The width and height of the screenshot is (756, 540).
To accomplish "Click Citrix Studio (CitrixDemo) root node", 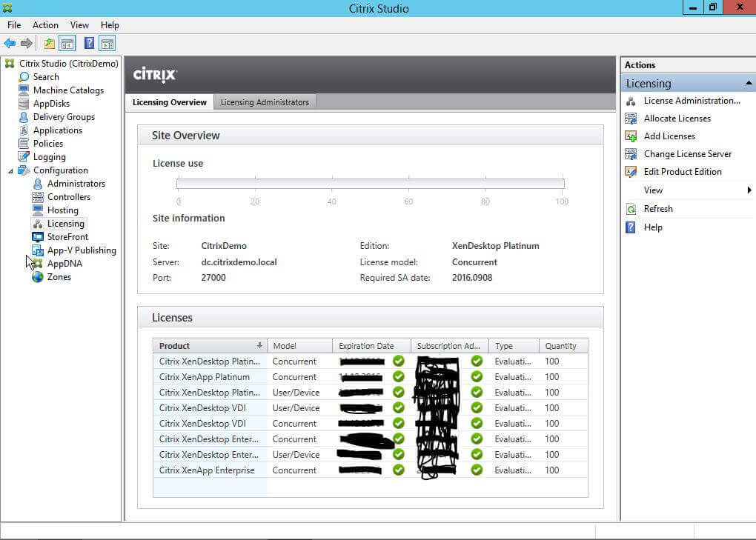I will 68,64.
